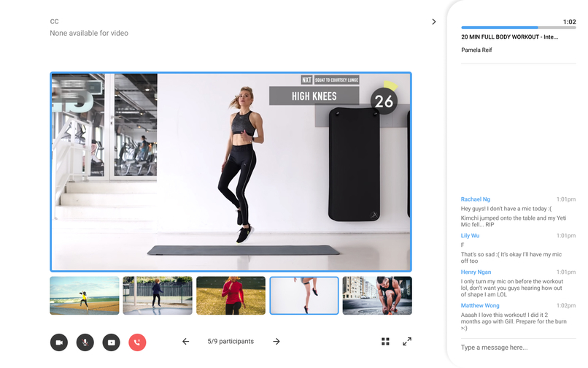Image resolution: width=588 pixels, height=368 pixels.
Task: Click message 'Hey guys! I don't have a mic today'
Action: pos(506,208)
